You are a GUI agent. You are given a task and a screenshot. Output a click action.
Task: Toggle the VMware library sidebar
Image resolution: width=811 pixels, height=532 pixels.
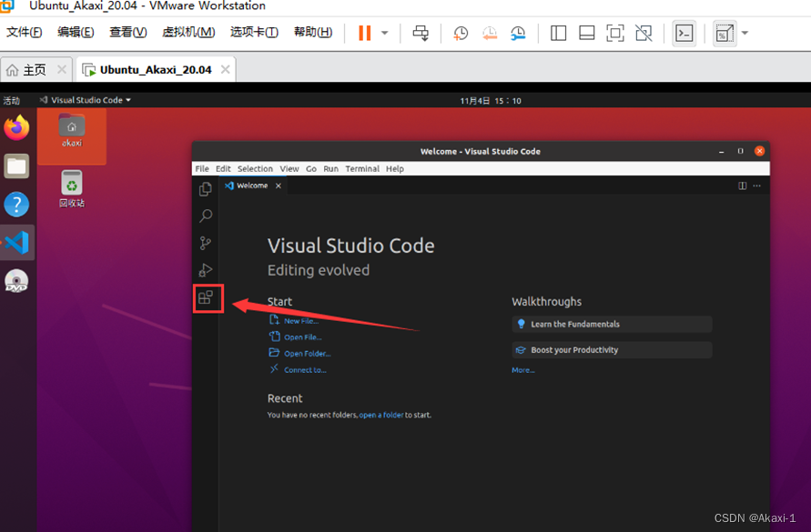[x=558, y=33]
